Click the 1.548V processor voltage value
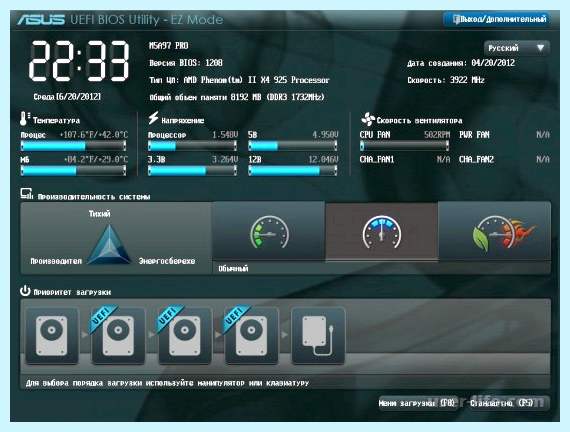 tap(225, 135)
